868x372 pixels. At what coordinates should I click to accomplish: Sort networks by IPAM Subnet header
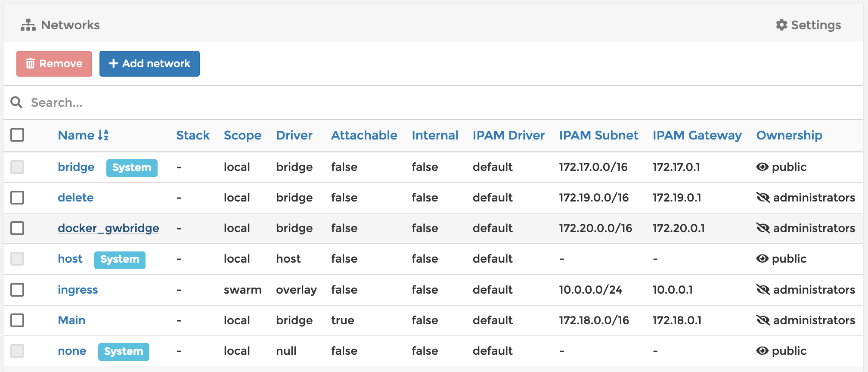click(598, 135)
